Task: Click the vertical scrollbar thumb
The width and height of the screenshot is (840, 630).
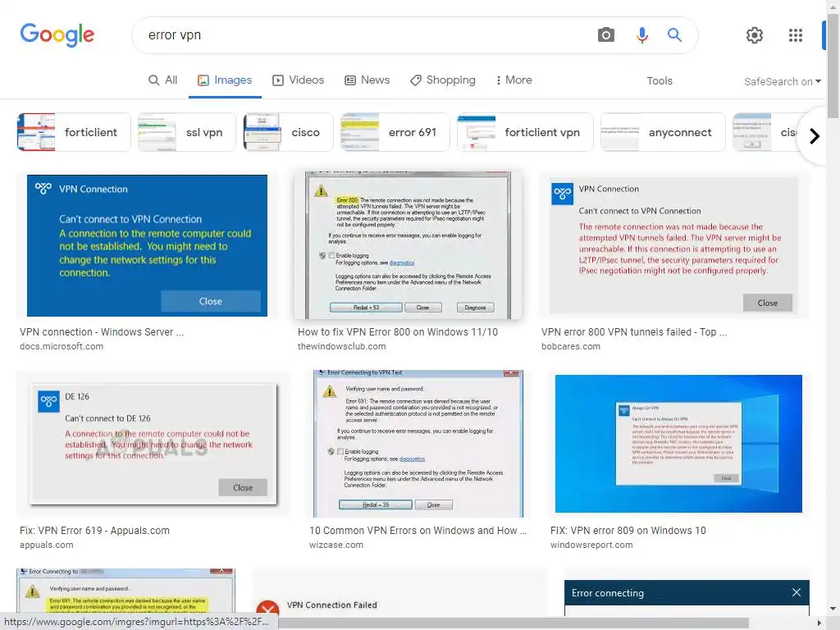Action: click(833, 64)
